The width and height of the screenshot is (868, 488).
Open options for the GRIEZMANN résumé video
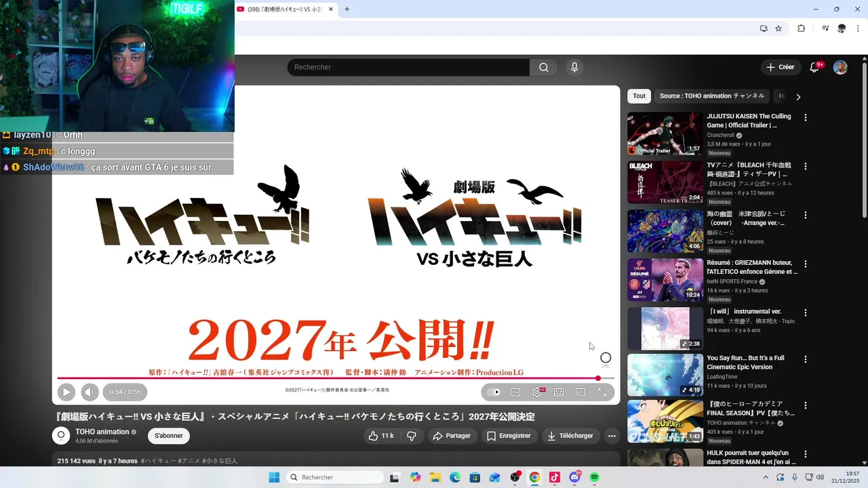806,264
